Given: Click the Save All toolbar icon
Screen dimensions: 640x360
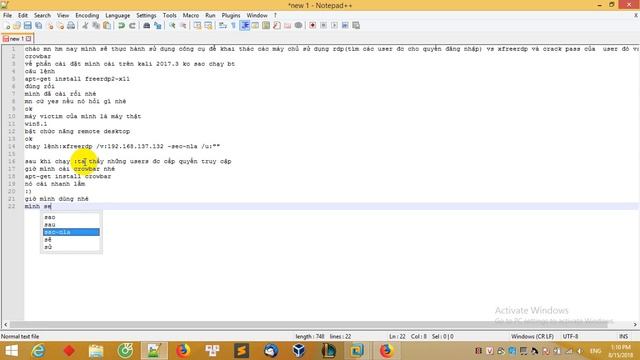Looking at the screenshot, I should [x=38, y=26].
